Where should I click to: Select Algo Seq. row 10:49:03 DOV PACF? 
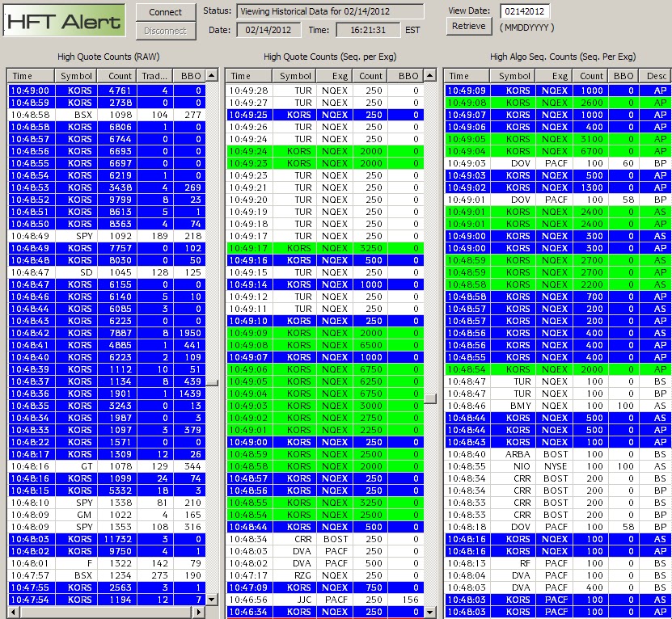point(559,163)
